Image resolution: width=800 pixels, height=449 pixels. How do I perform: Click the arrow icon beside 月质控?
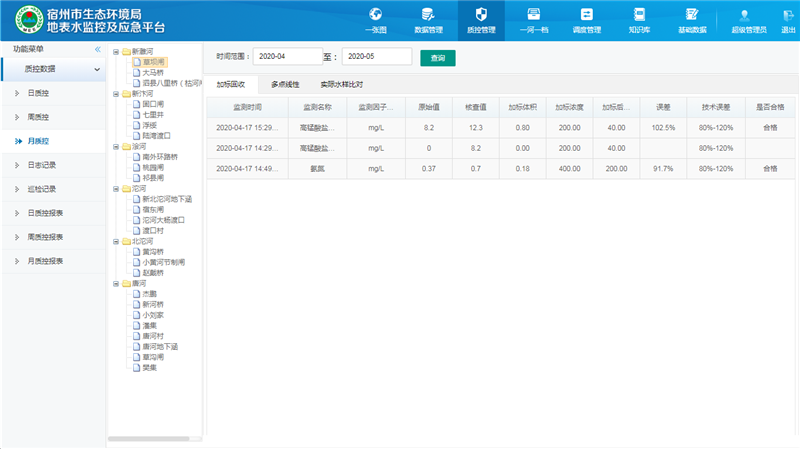pyautogui.click(x=18, y=141)
